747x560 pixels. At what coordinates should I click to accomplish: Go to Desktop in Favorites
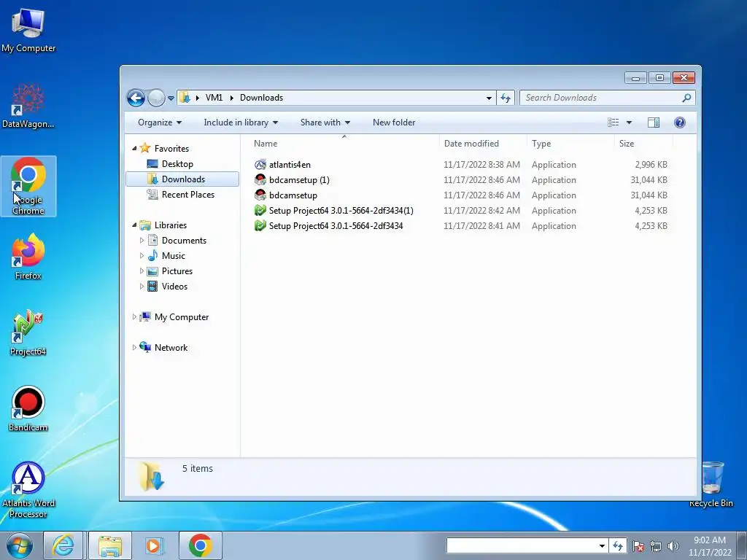tap(177, 164)
